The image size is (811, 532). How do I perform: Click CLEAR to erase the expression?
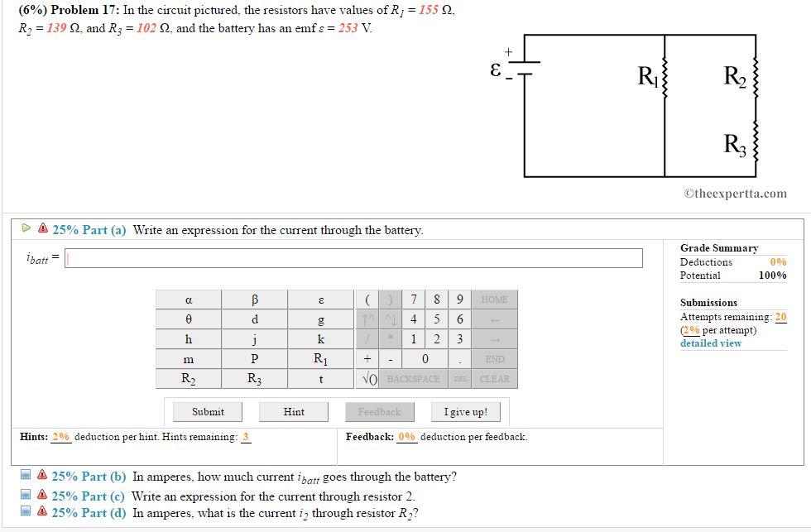(496, 378)
